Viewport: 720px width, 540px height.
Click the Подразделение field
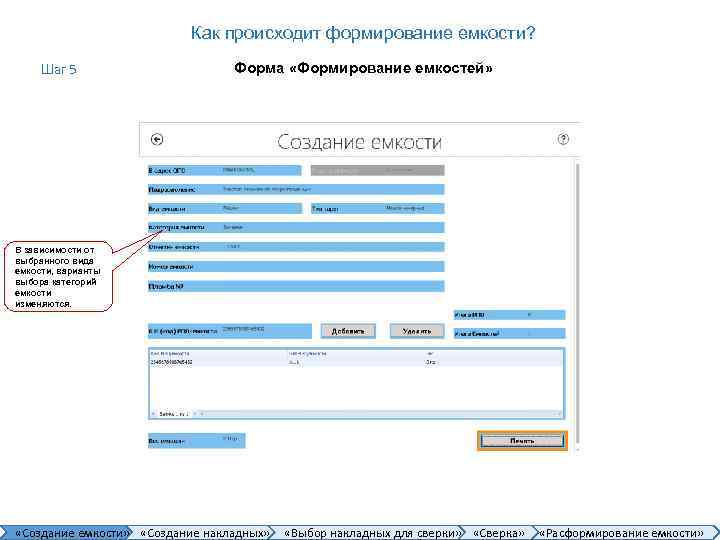click(296, 189)
